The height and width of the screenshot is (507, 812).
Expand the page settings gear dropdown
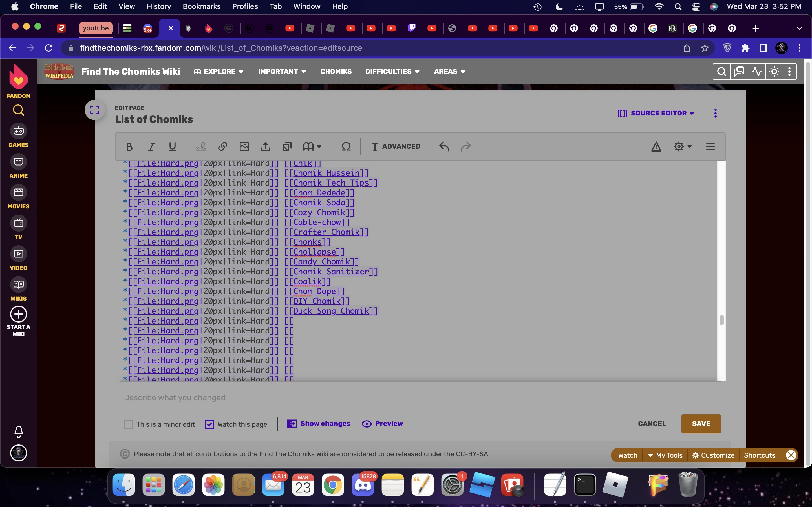tap(682, 146)
